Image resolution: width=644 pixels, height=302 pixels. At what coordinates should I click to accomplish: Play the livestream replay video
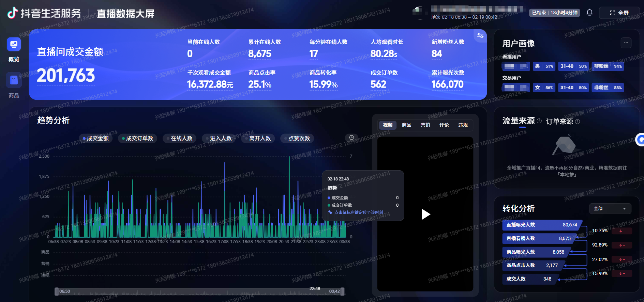pos(425,214)
